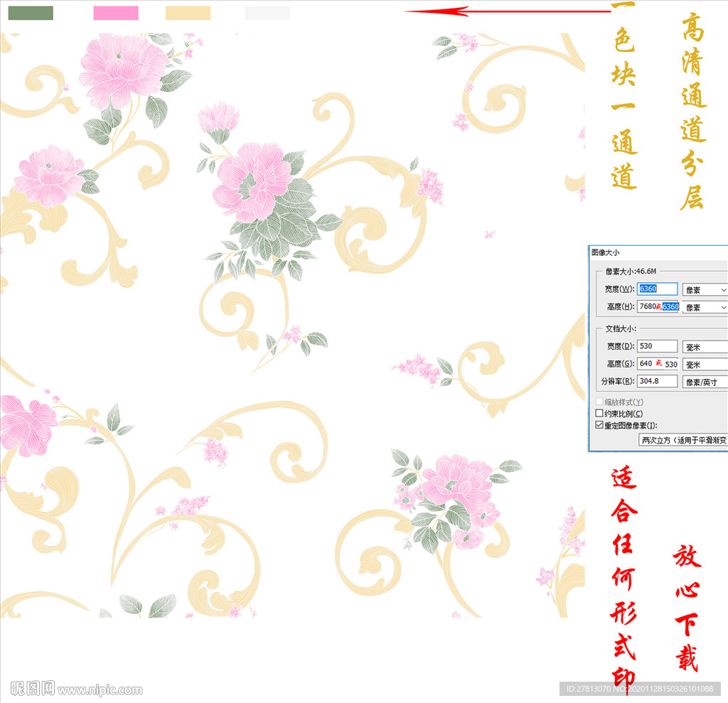Open the pixel width unit dropdown (像素)
Viewport: 728px width, 703px height.
(x=705, y=290)
